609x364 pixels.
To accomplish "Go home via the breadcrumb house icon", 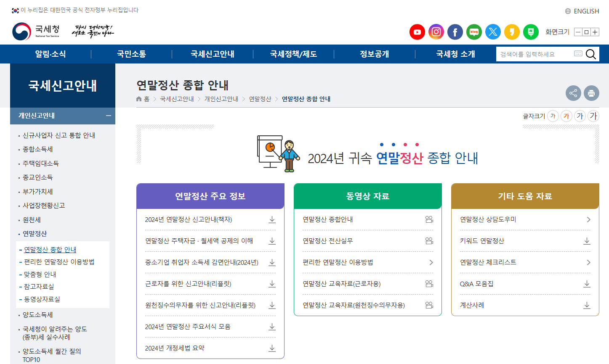I will tap(139, 98).
